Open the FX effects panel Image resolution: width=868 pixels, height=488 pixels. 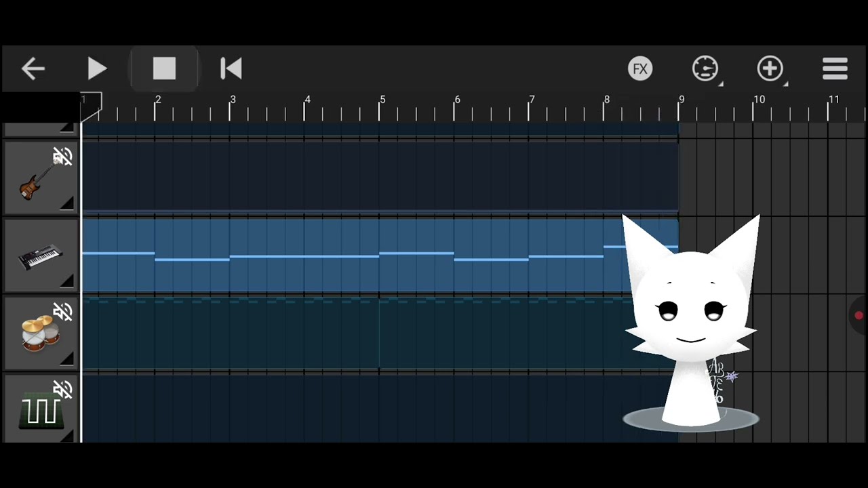click(x=640, y=68)
